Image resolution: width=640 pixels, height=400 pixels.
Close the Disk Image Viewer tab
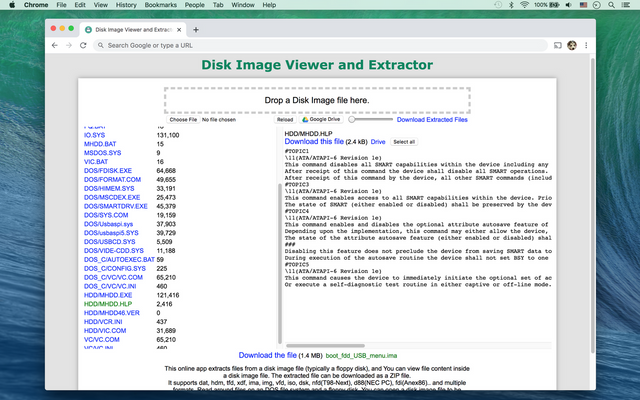pyautogui.click(x=178, y=29)
